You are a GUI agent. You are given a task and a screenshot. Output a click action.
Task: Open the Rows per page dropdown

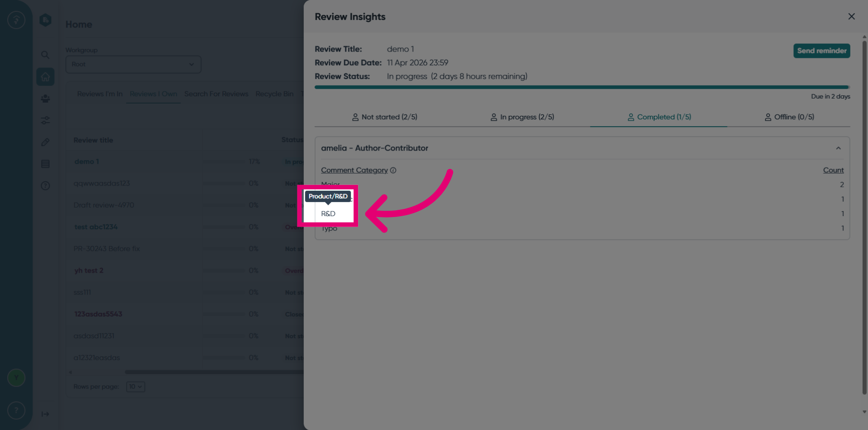click(x=135, y=387)
